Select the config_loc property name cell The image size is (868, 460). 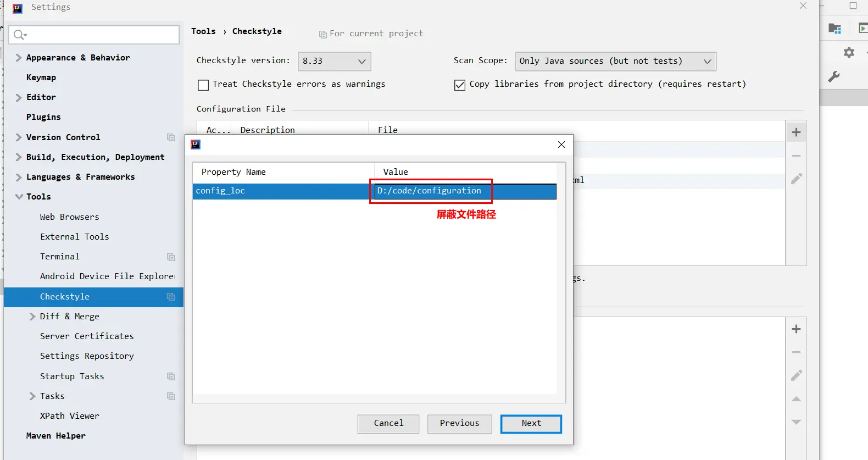click(283, 191)
